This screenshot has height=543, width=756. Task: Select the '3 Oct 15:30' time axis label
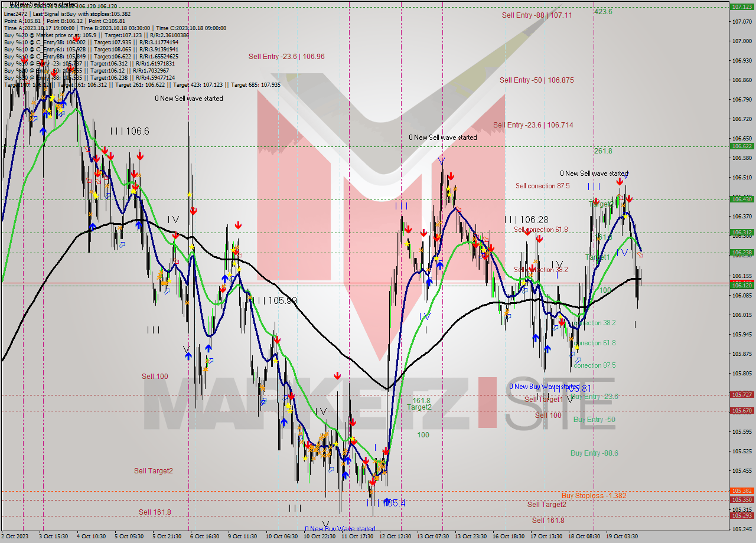coord(53,537)
